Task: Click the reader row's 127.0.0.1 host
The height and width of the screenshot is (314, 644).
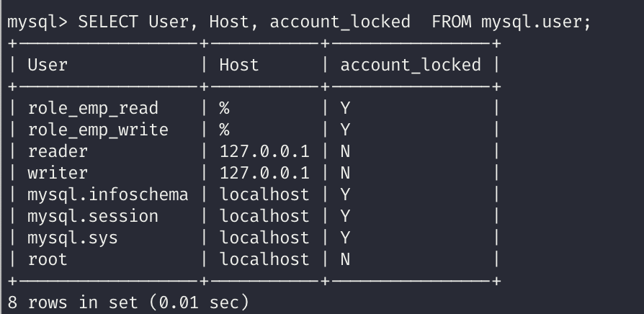Action: click(x=264, y=151)
